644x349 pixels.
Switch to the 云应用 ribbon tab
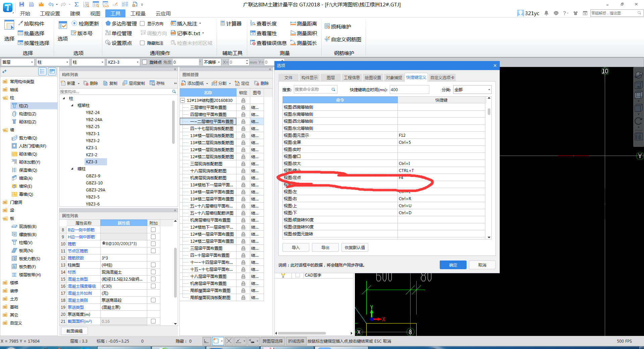pyautogui.click(x=163, y=13)
